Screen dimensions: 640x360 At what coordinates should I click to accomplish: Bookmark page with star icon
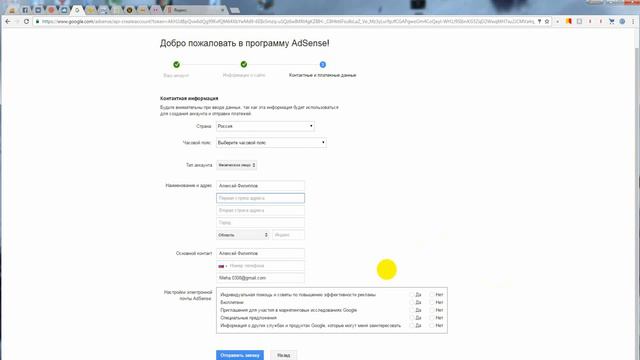tap(547, 21)
